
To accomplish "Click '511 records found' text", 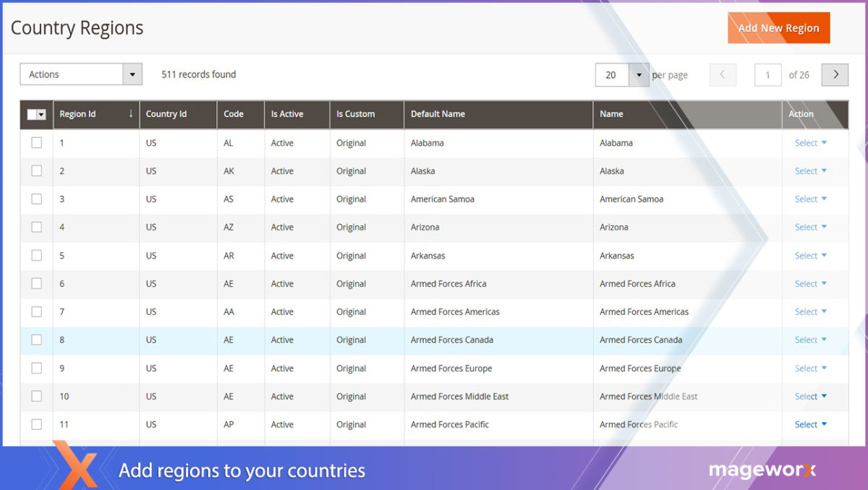I will [199, 74].
